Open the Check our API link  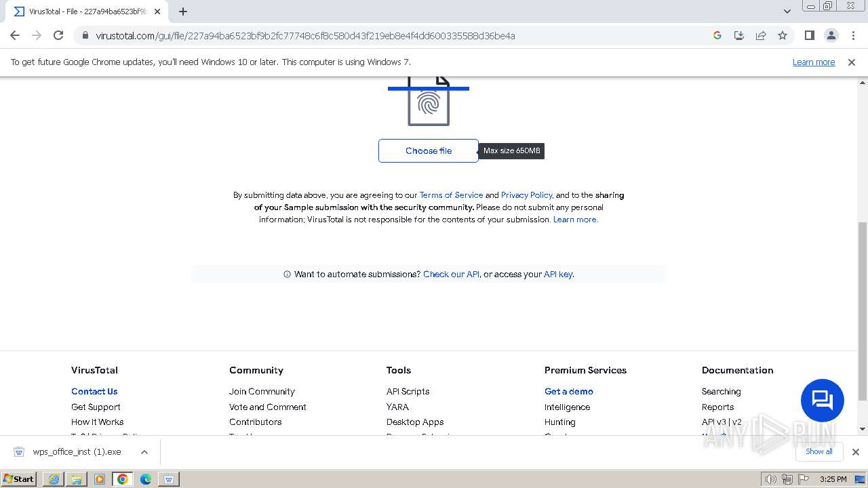coord(451,274)
